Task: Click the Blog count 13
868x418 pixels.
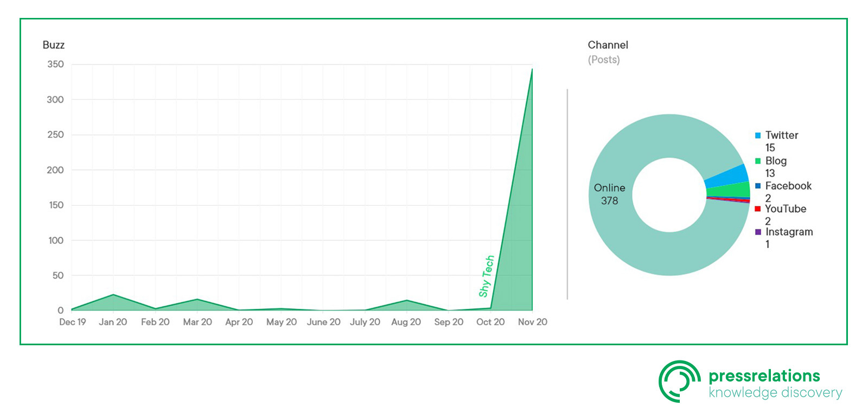Action: click(x=770, y=173)
